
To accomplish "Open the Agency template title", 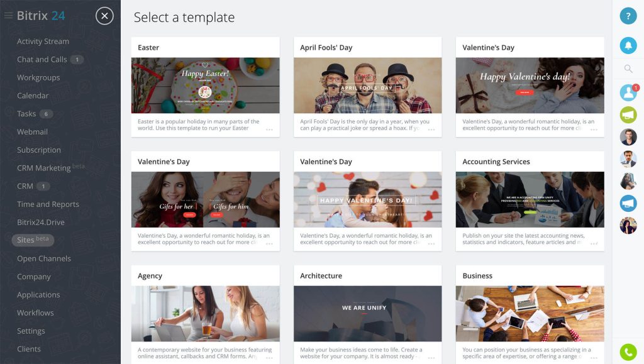I will click(150, 276).
